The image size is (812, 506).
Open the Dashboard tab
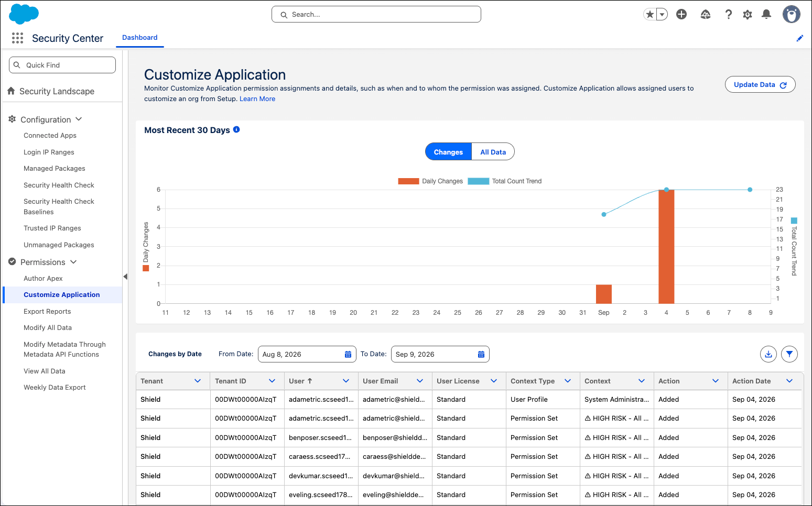pos(140,38)
